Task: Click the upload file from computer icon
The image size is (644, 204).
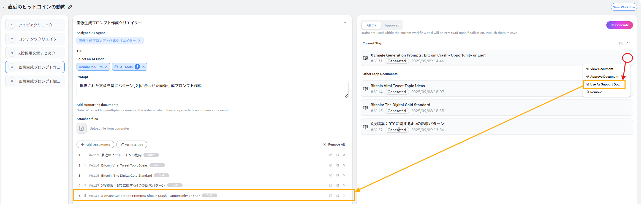Action: click(81, 128)
